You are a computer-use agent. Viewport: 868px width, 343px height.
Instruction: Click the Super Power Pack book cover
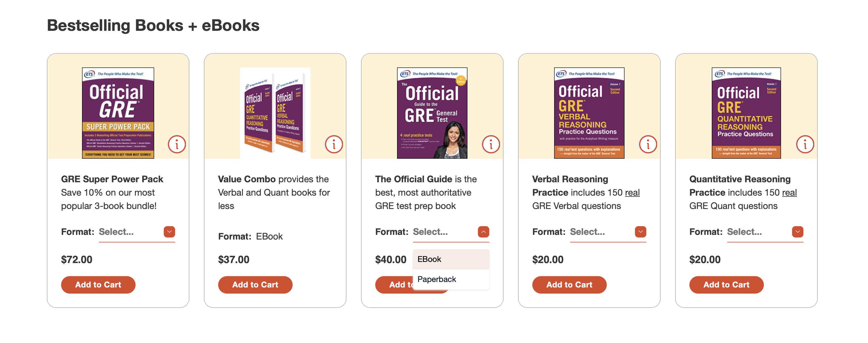[x=118, y=113]
